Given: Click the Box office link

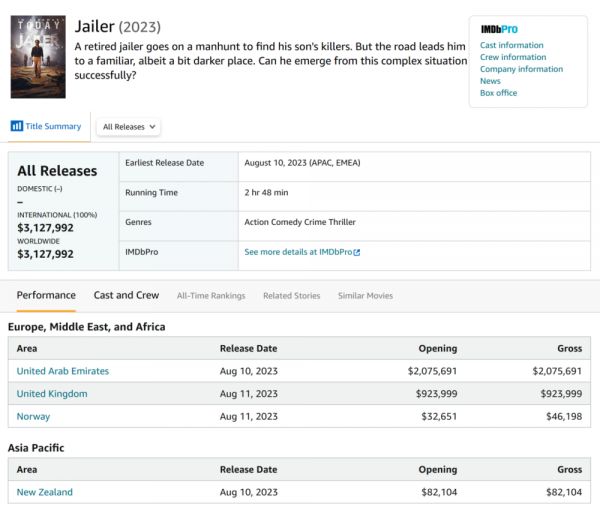Looking at the screenshot, I should [x=498, y=93].
